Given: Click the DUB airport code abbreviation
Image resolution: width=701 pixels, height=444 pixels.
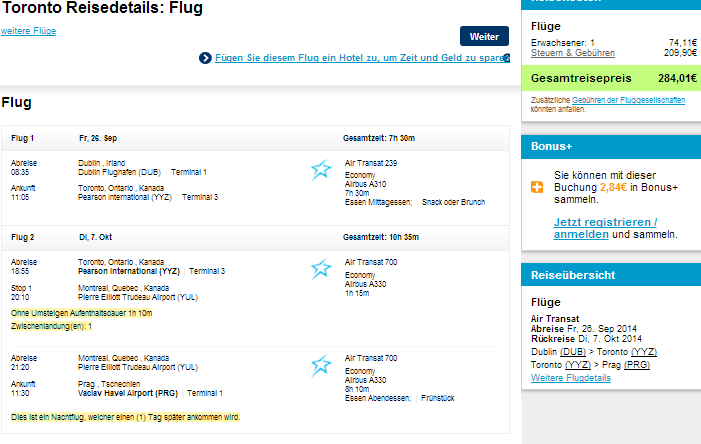Looking at the screenshot, I should click(x=573, y=352).
